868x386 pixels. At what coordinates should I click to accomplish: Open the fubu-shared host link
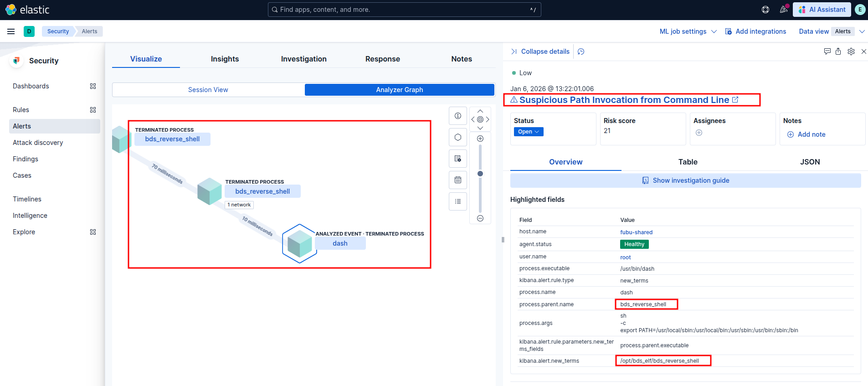(x=636, y=232)
